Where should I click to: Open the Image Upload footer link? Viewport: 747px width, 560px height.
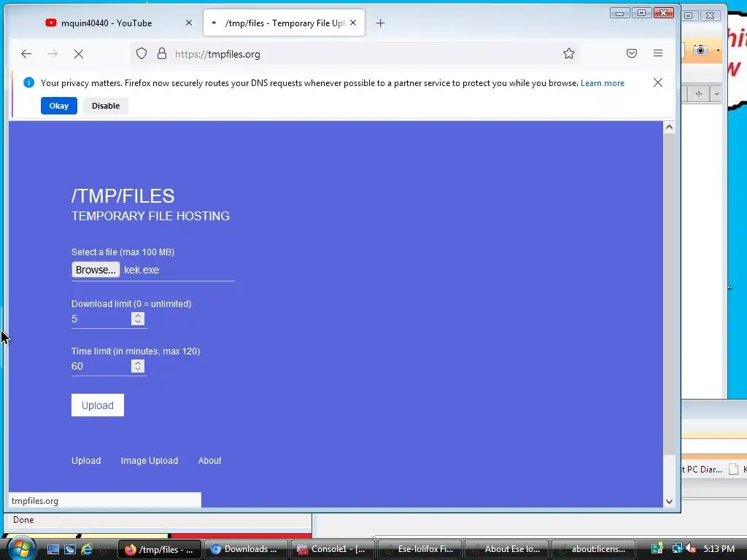[x=150, y=461]
